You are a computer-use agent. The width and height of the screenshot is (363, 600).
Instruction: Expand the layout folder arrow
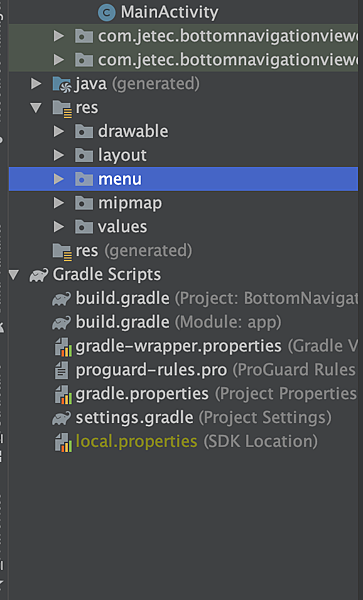[59, 155]
